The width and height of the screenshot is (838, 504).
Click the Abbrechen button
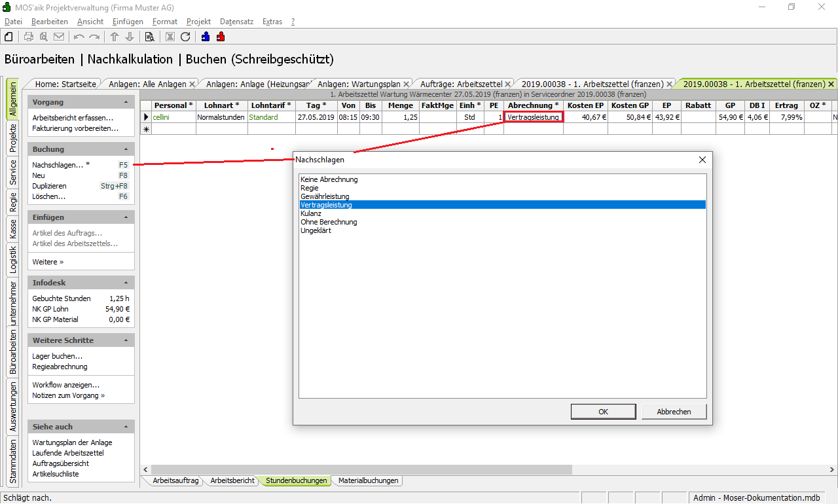click(674, 412)
